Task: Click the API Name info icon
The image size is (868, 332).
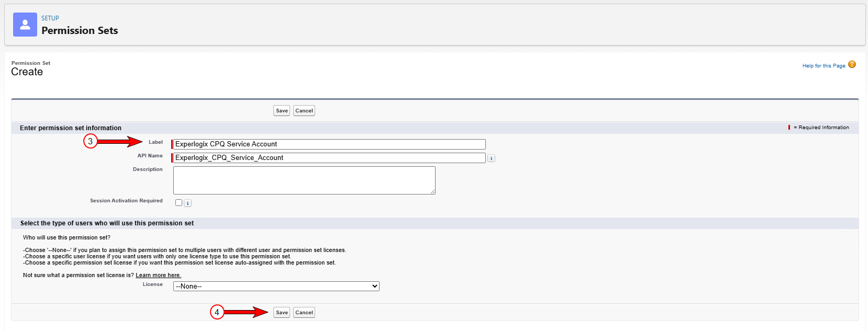Action: tap(491, 158)
